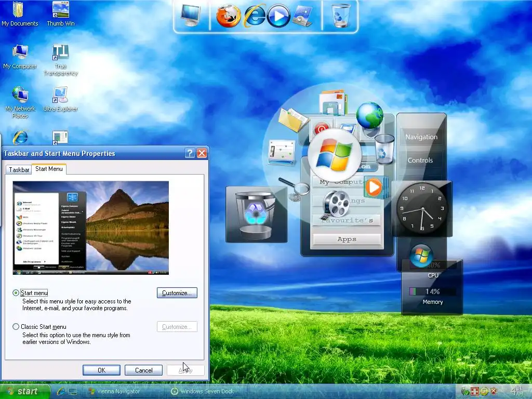Open the folder icon in circular dock
532x399 pixels.
point(293,119)
